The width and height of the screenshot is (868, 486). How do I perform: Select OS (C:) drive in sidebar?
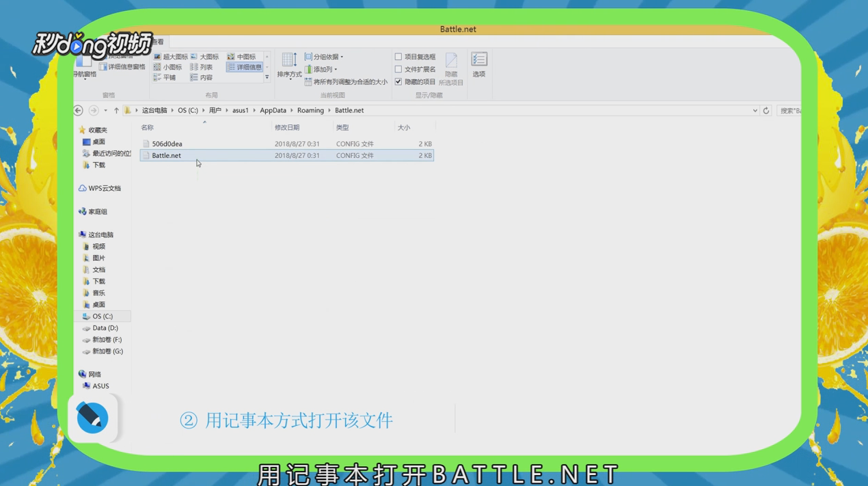click(102, 316)
